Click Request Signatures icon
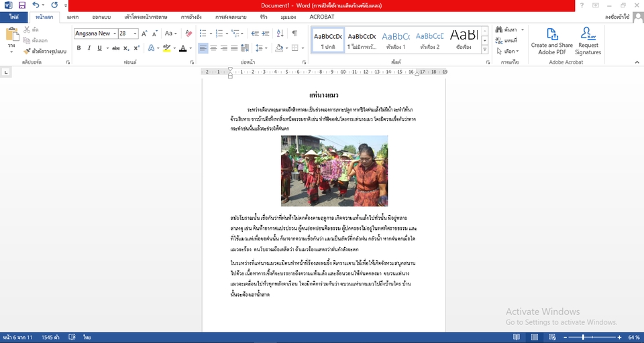The height and width of the screenshot is (343, 644). click(588, 42)
